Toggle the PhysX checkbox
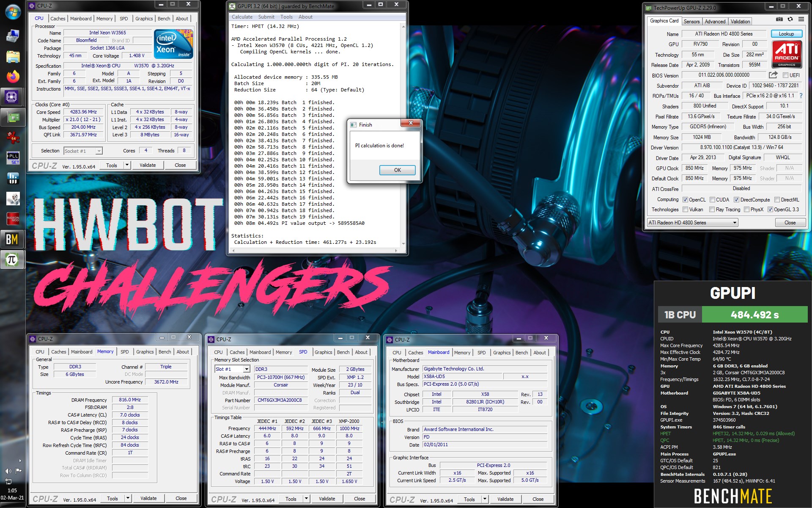 746,210
